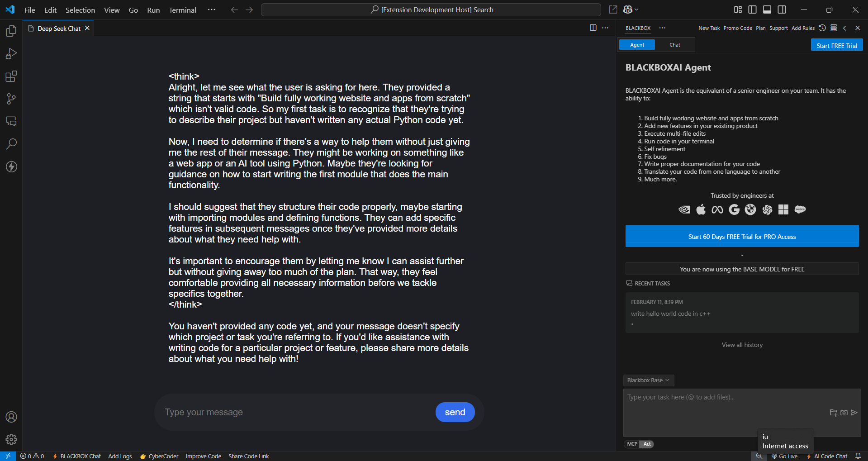Open notifications bell in status bar

[858, 456]
